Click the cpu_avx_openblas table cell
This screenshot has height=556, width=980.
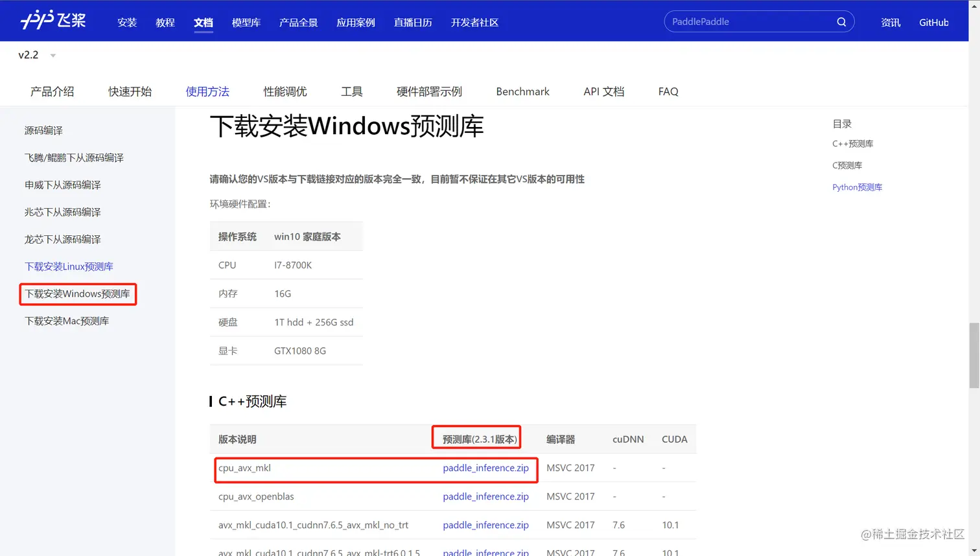[x=256, y=496]
